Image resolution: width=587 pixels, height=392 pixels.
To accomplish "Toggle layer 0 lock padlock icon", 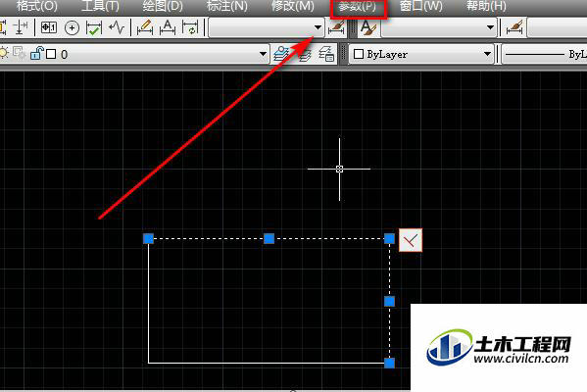I will pyautogui.click(x=36, y=53).
